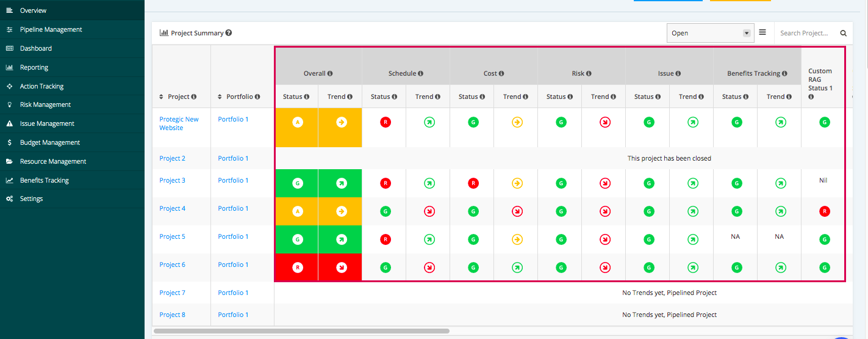Screen dimensions: 868x339
Task: Click red Schedule status icon for Protegic New Website
Action: pos(385,122)
